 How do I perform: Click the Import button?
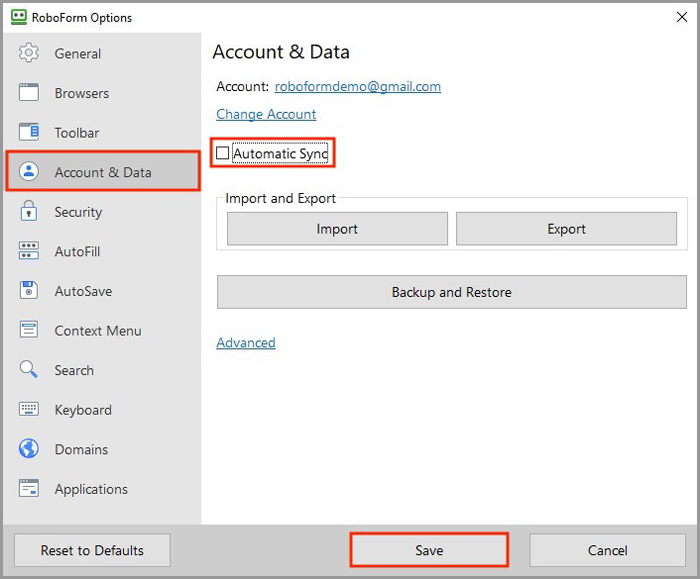(337, 229)
